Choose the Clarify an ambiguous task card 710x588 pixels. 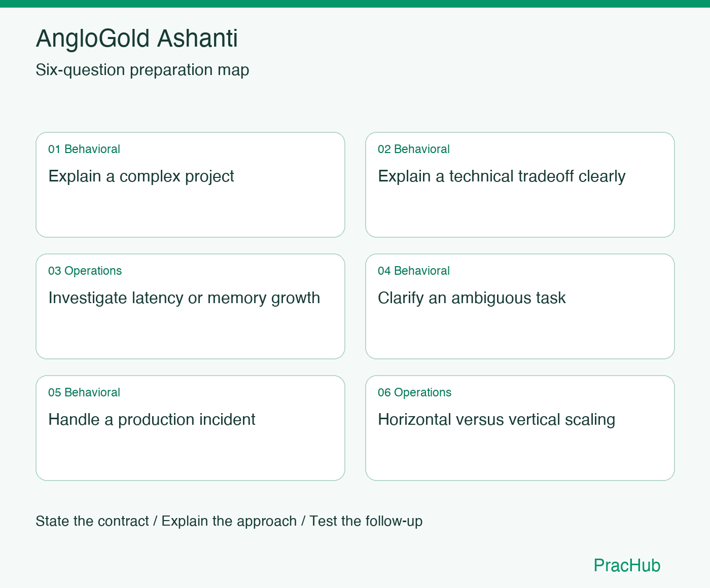pyautogui.click(x=520, y=306)
